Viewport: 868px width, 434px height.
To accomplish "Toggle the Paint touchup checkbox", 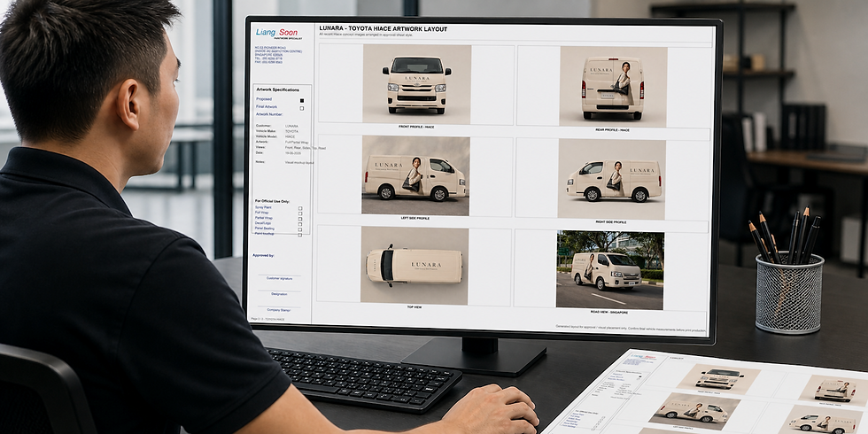I will 300,235.
